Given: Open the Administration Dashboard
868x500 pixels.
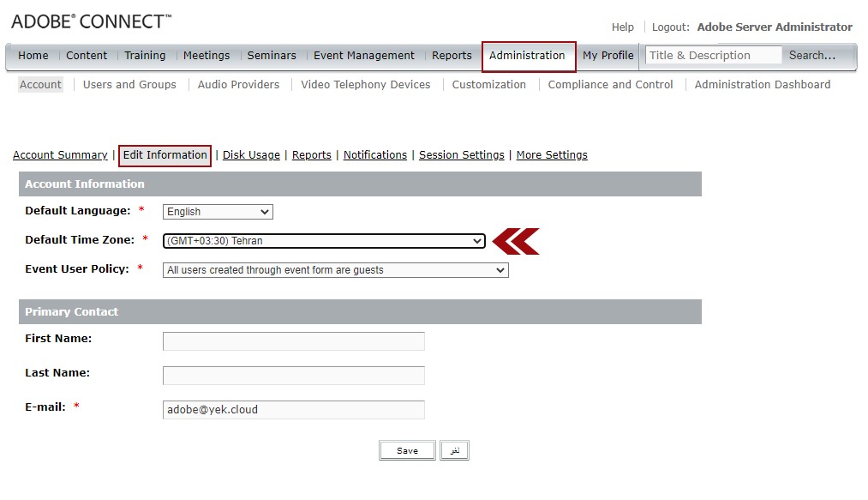Looking at the screenshot, I should pos(763,85).
